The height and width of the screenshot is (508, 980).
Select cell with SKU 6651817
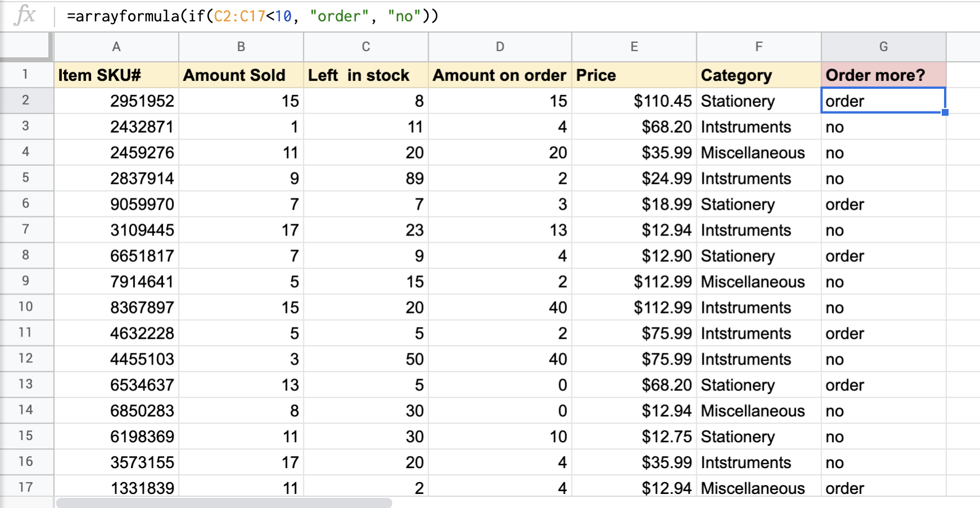click(116, 256)
